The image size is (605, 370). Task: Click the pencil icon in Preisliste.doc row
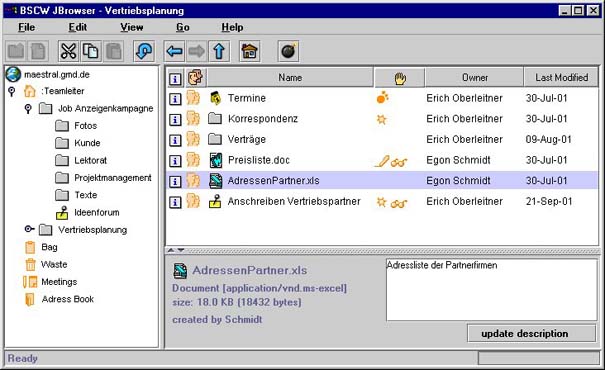[382, 161]
